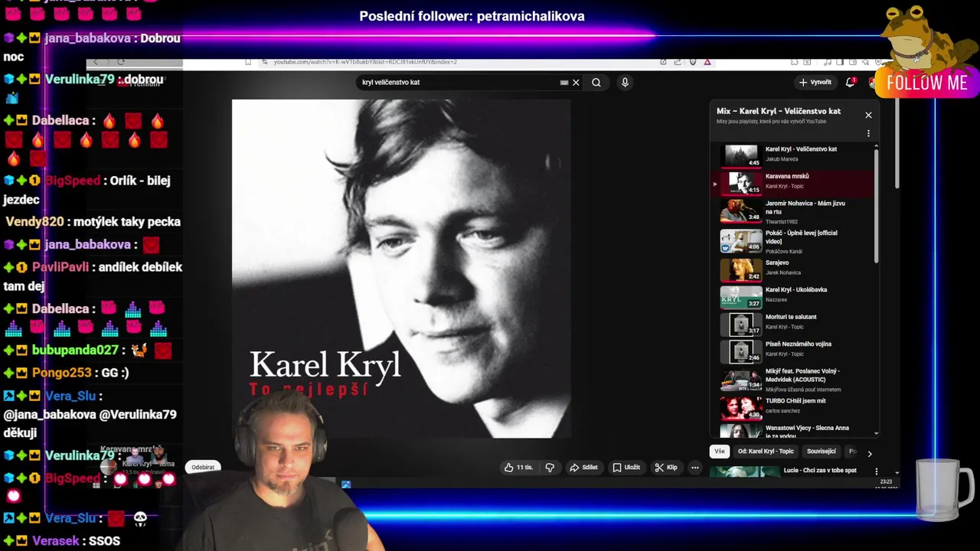Show more filter chips with right arrow

[x=869, y=454]
